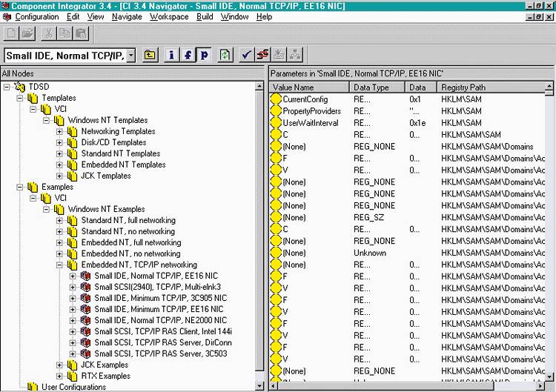Image resolution: width=556 pixels, height=392 pixels.
Task: Collapse the Windows NT Templates node
Action: (x=46, y=120)
